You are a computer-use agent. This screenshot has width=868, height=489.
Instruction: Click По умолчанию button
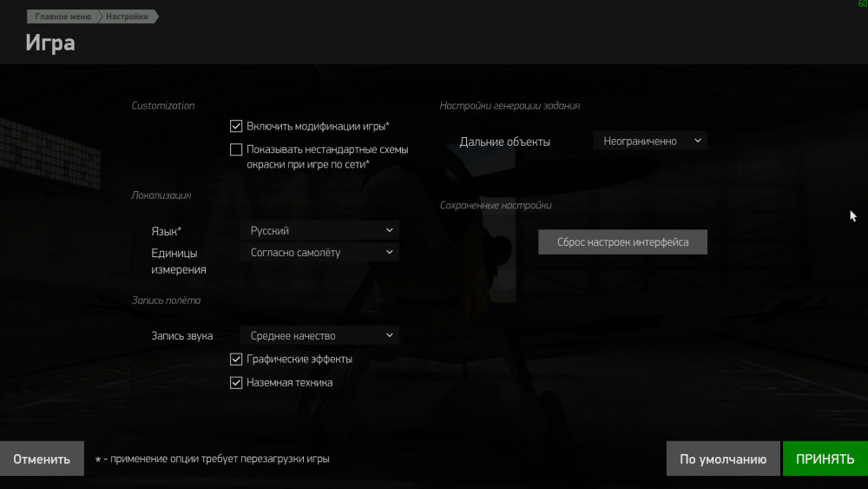723,459
